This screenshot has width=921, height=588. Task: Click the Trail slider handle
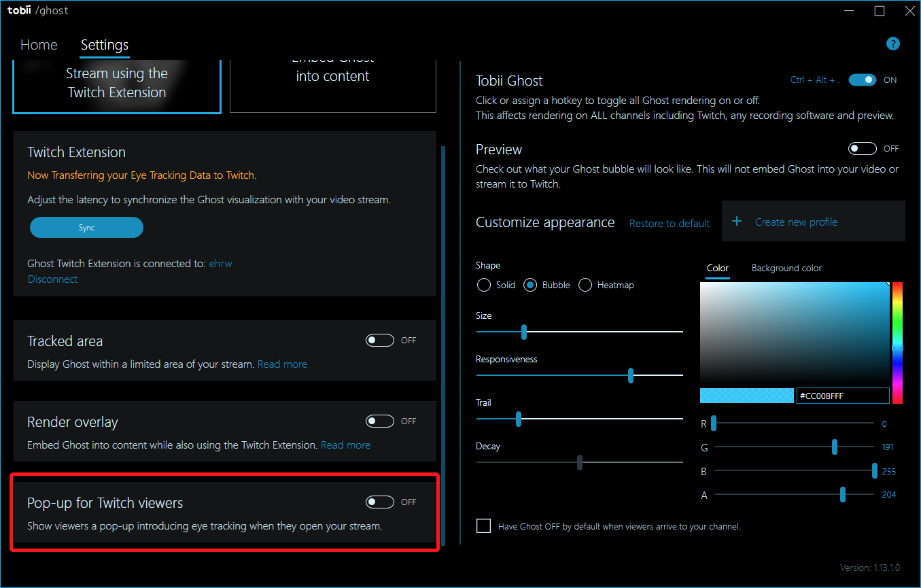519,419
